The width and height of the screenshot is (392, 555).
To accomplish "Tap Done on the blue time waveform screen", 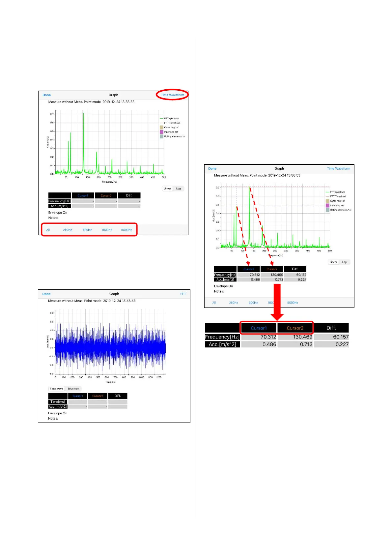I will (46, 294).
